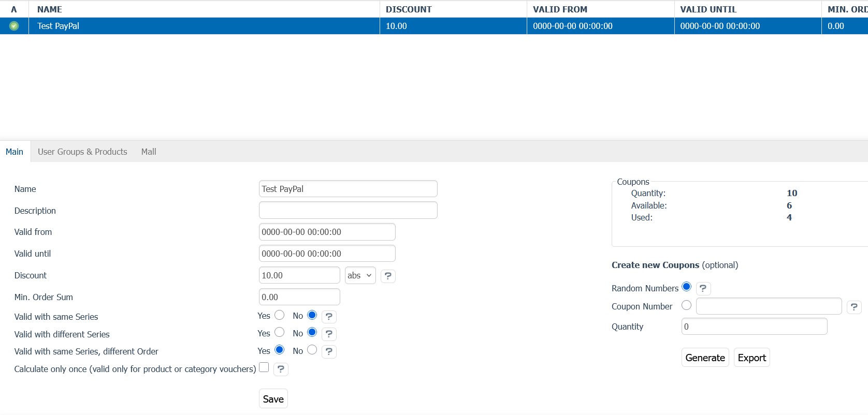Choose No for same Series, different Order
868x415 pixels.
(312, 350)
